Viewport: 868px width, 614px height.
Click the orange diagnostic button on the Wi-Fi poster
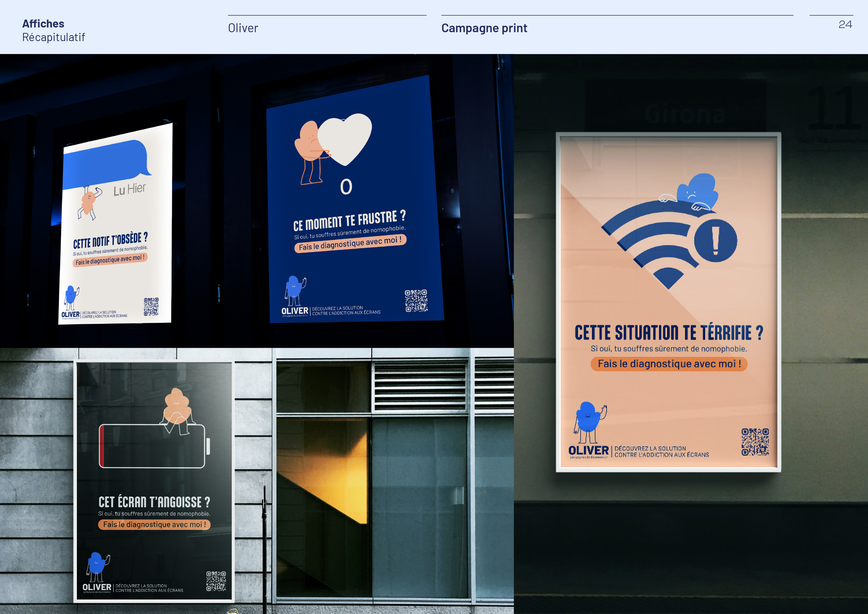669,364
